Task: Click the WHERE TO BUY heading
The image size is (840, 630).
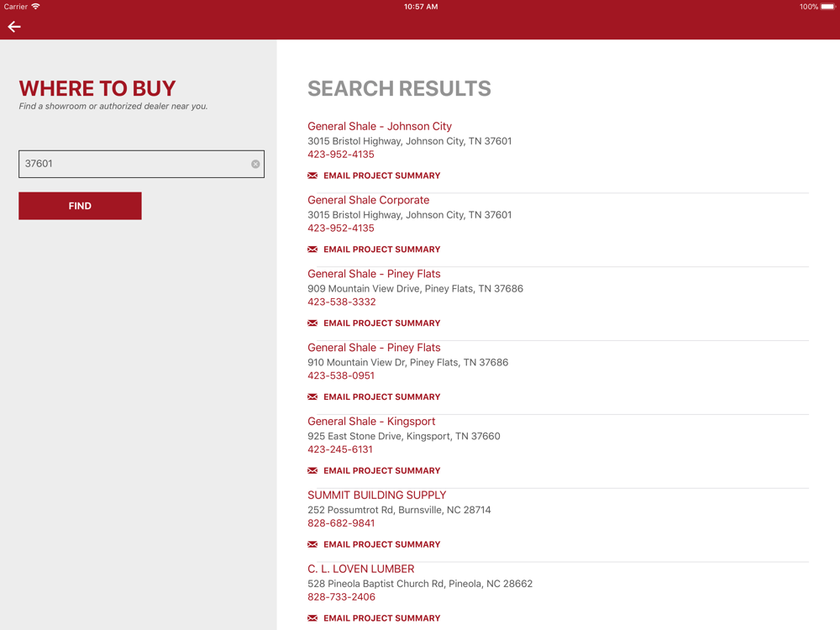Action: coord(97,88)
